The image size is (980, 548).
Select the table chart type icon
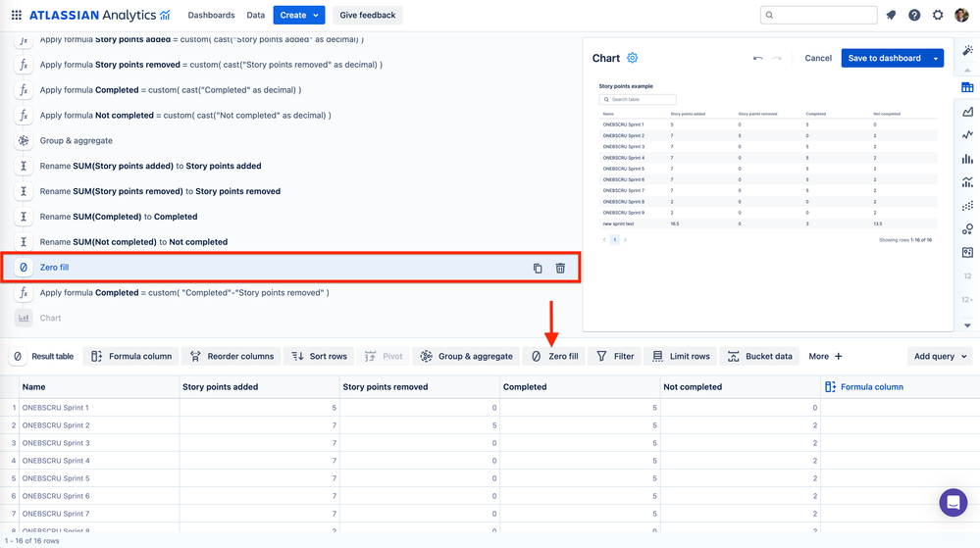[967, 87]
